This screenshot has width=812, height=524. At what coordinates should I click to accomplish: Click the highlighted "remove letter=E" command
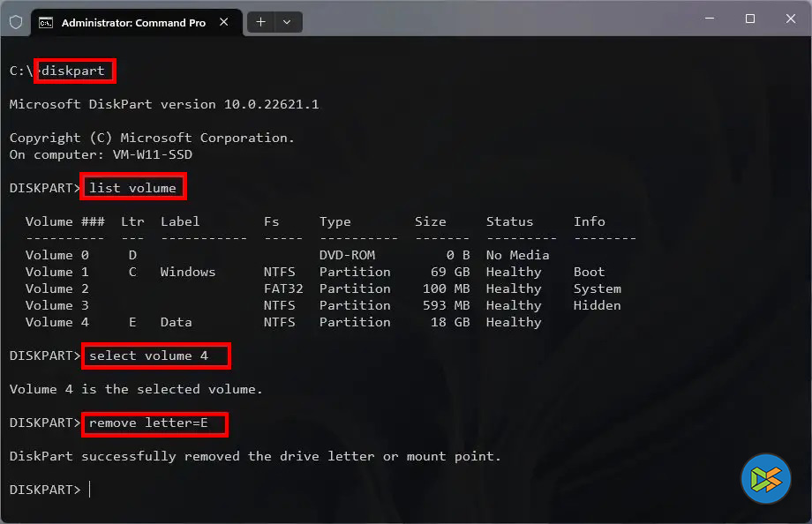155,423
